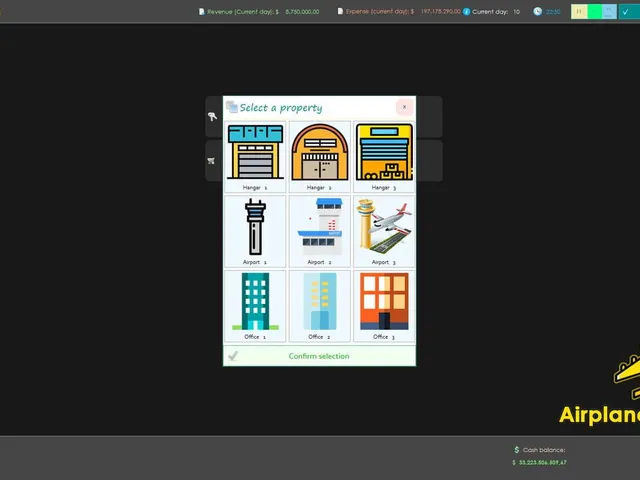The height and width of the screenshot is (480, 640).
Task: Click the Cash balance amount
Action: [x=540, y=462]
